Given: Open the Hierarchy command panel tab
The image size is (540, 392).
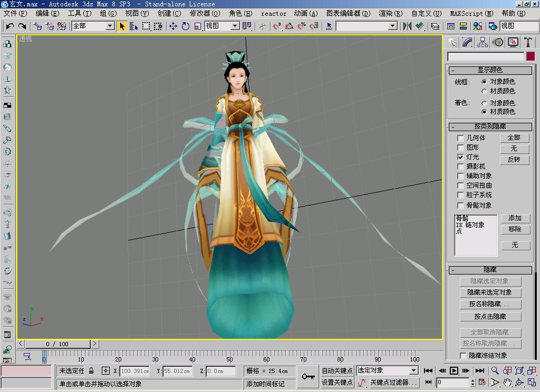Looking at the screenshot, I should (x=483, y=43).
